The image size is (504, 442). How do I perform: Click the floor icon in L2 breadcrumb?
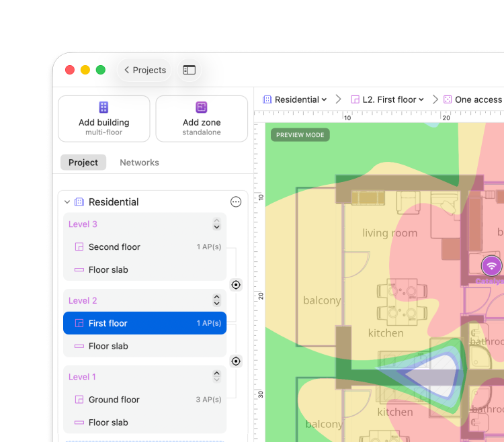355,99
